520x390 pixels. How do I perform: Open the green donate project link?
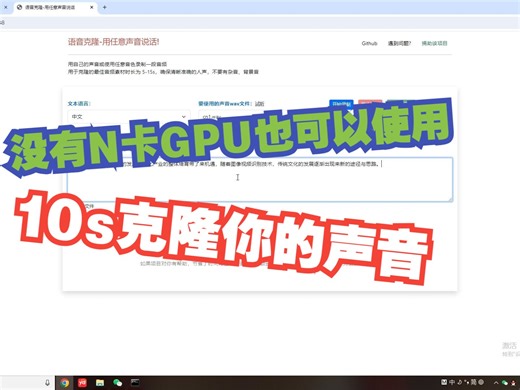(x=434, y=43)
